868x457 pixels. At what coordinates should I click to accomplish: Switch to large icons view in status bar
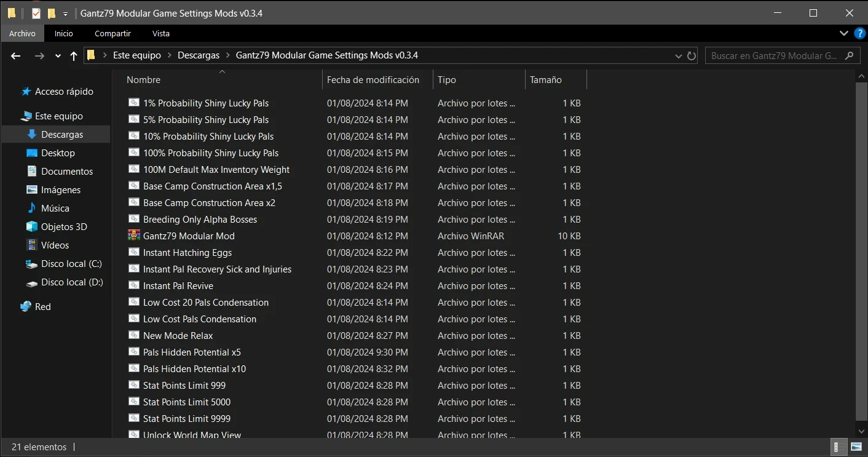coord(856,447)
